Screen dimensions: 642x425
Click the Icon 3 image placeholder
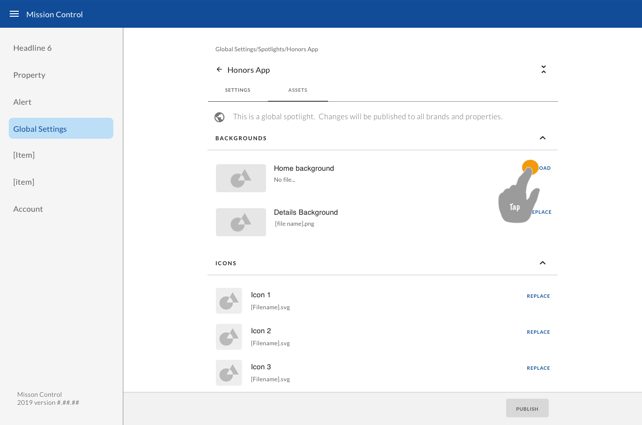pyautogui.click(x=229, y=373)
